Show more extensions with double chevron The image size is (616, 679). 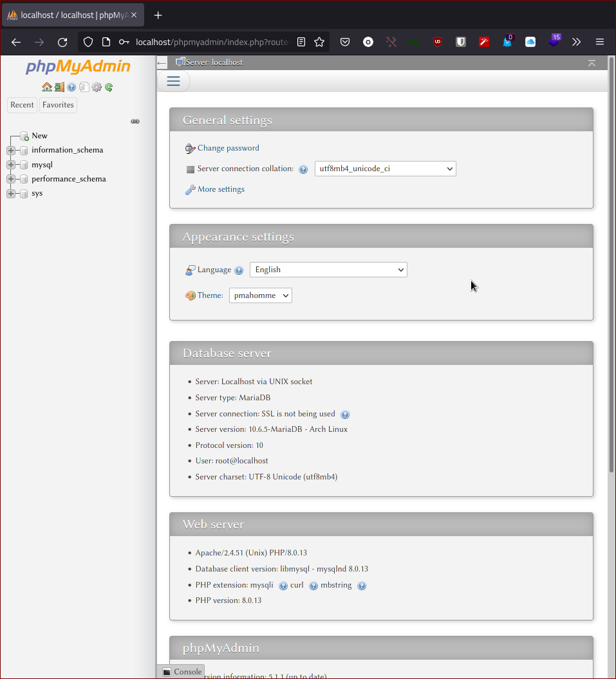coord(576,42)
